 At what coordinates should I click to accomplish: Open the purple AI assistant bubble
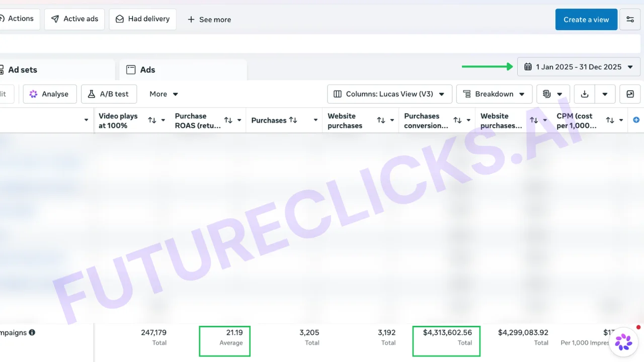coord(624,342)
